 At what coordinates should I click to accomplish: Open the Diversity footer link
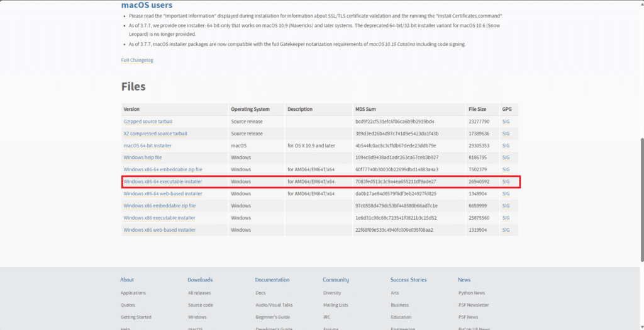tap(332, 293)
